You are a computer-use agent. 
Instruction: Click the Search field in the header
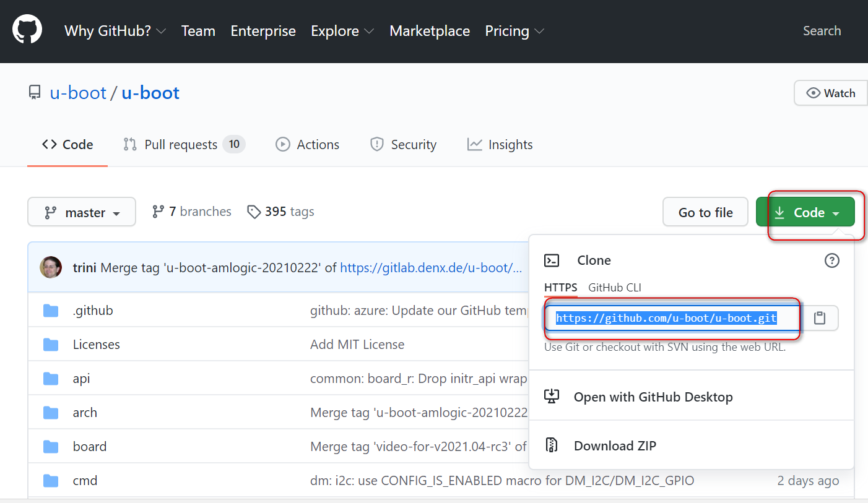point(822,31)
